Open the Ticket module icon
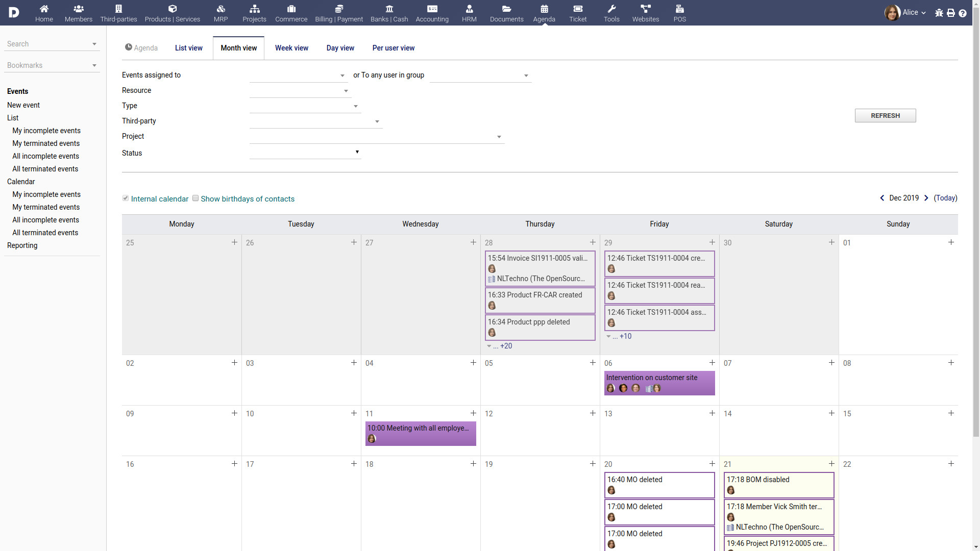This screenshot has width=980, height=551. click(x=577, y=9)
